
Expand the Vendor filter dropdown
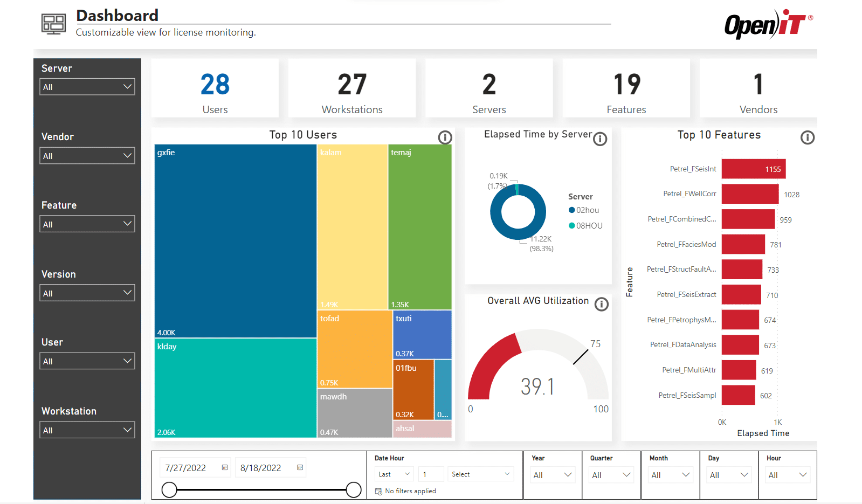(87, 156)
